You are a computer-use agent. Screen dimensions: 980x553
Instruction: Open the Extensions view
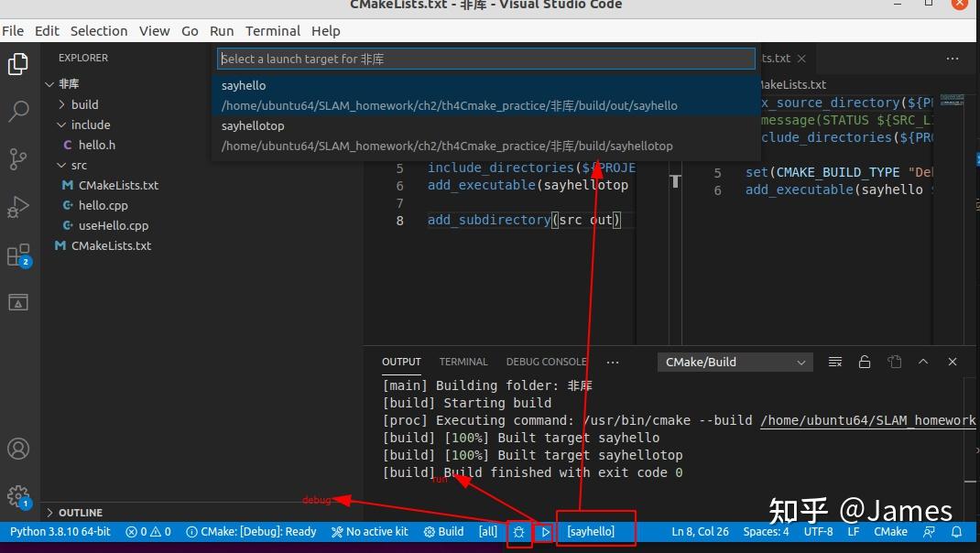coord(18,255)
